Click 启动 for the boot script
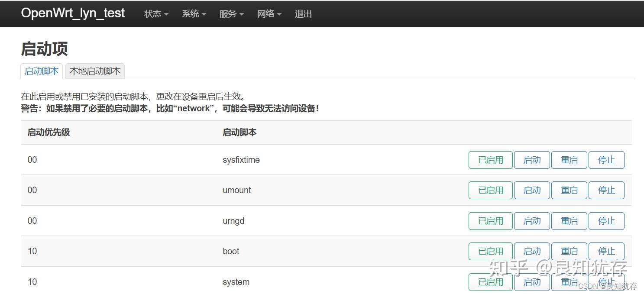644x294 pixels. coord(531,251)
